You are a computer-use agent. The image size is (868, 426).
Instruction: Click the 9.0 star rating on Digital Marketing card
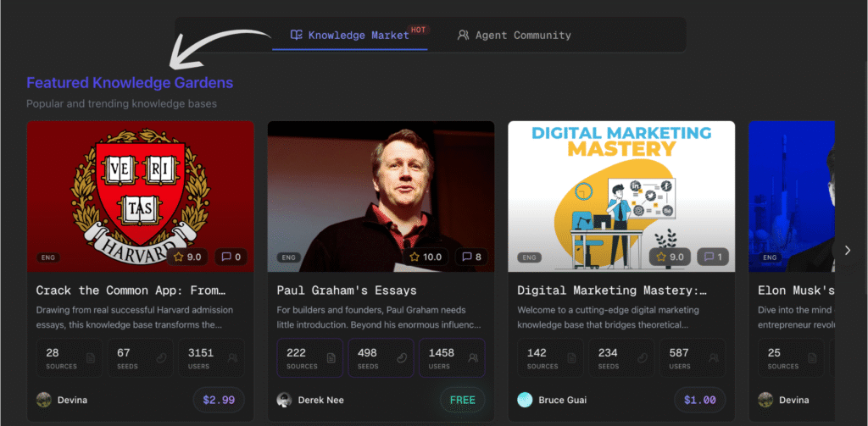pos(670,257)
